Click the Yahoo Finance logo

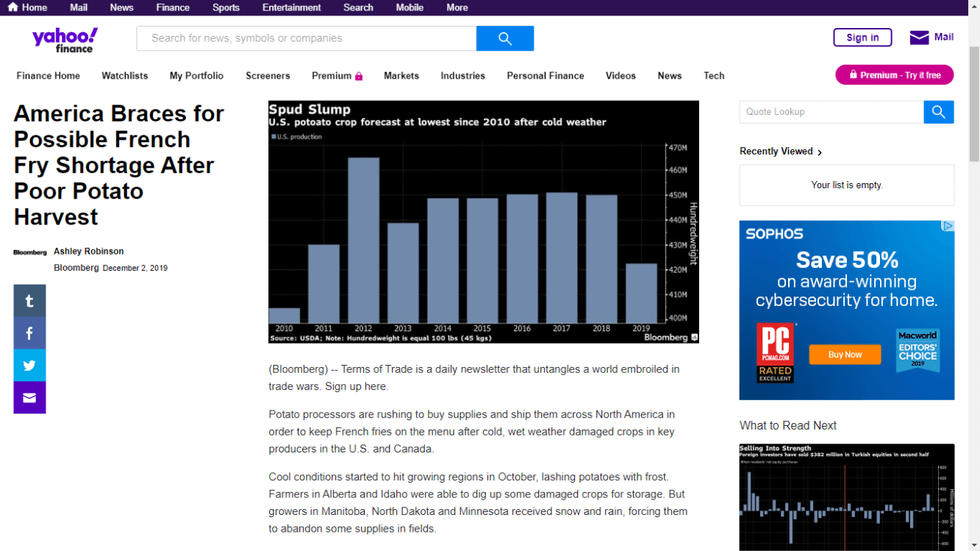coord(65,40)
